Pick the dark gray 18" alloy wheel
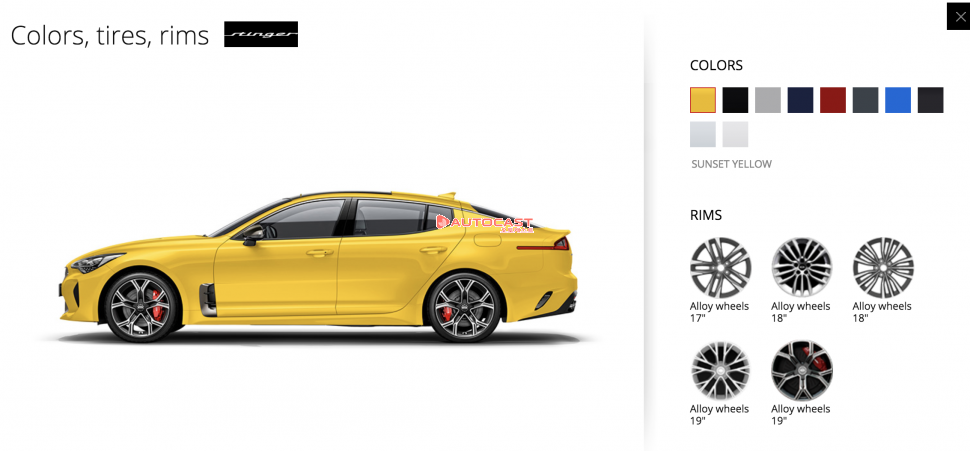This screenshot has width=970, height=451. (x=883, y=268)
